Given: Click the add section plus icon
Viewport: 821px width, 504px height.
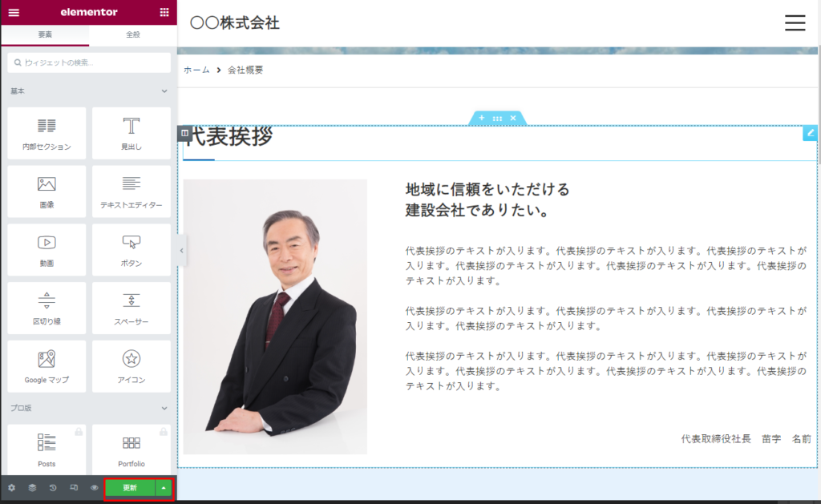Looking at the screenshot, I should pos(482,118).
